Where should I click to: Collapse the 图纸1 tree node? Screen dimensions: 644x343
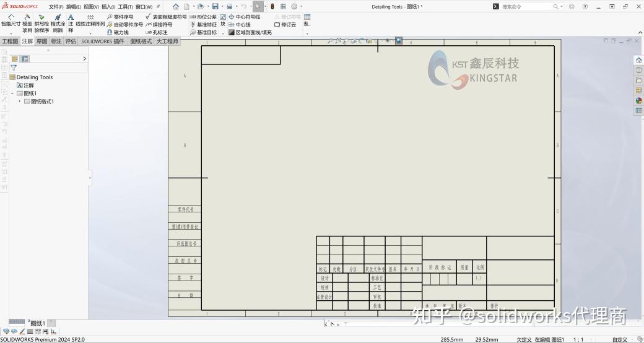[12, 93]
